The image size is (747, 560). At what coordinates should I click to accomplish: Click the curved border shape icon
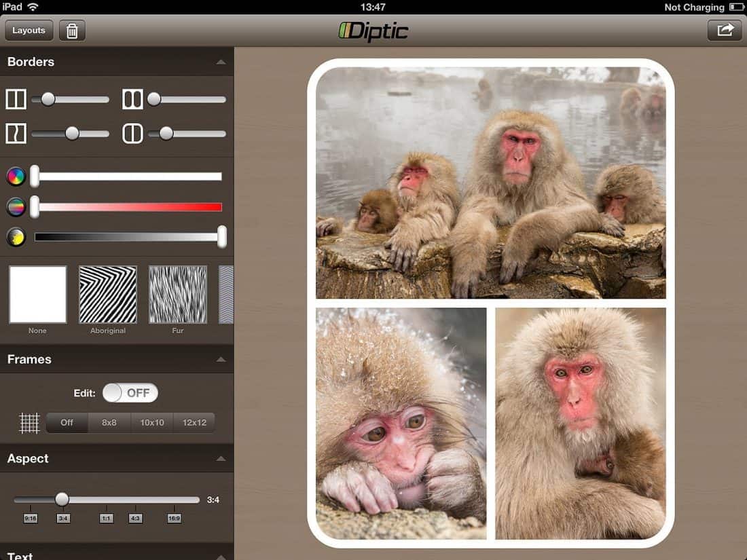[x=16, y=134]
